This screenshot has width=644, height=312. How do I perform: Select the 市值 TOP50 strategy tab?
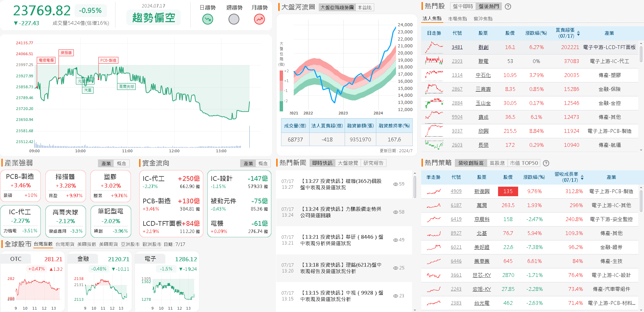(524, 163)
